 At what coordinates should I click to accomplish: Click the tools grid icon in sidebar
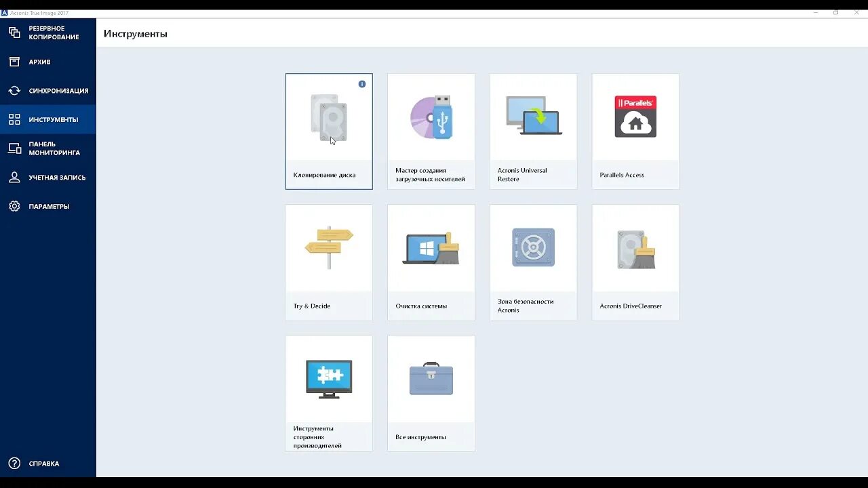(14, 119)
